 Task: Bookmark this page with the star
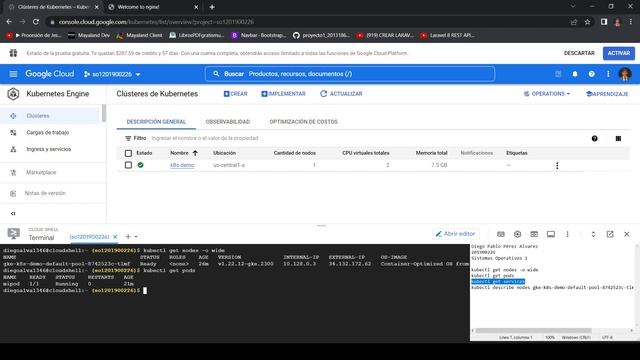587,22
